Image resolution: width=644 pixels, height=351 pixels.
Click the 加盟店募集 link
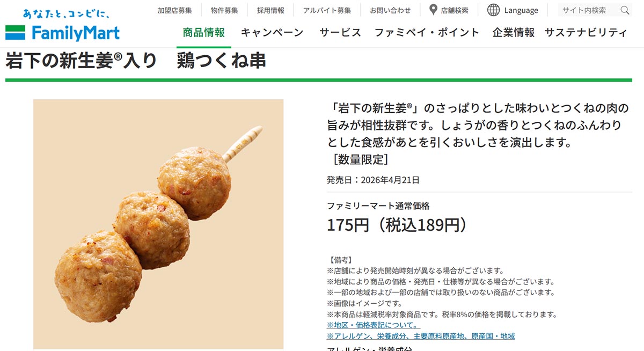pos(174,10)
